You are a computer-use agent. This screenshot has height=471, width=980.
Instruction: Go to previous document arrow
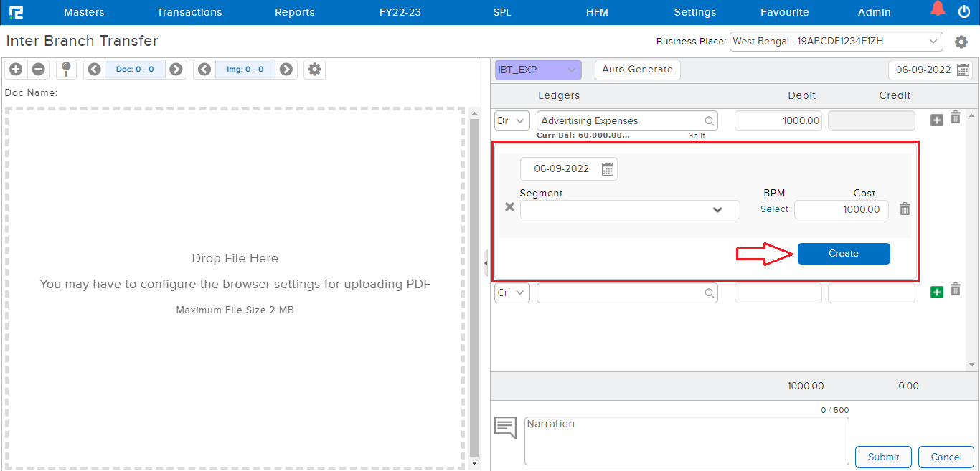pos(94,70)
